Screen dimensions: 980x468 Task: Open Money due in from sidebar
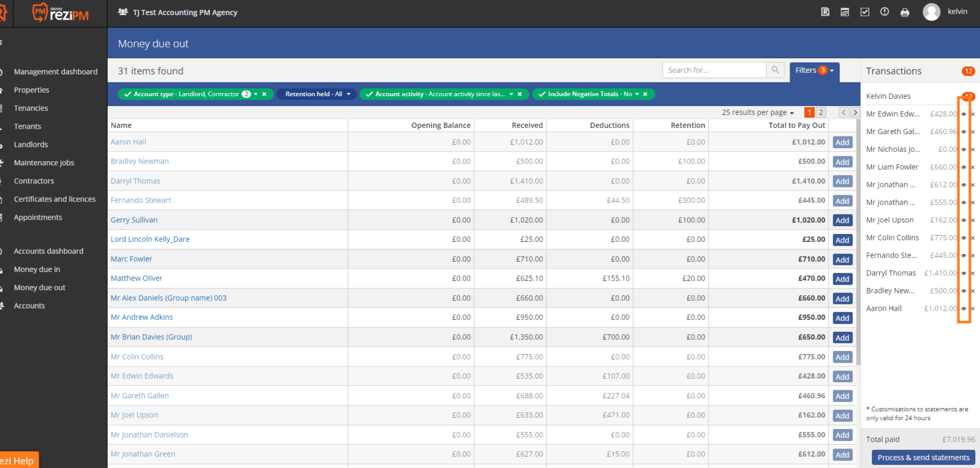[x=37, y=270]
